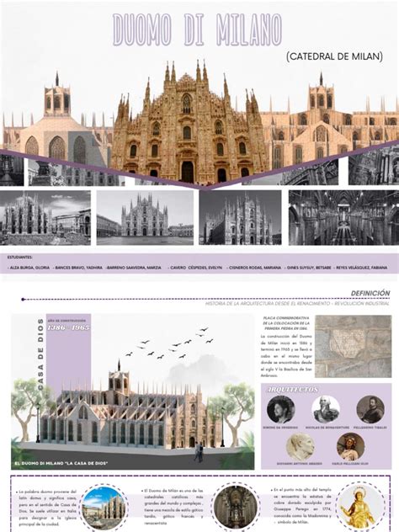Click the paragraph beginning "En el punto más alto"
399x532 pixels.
301,506
